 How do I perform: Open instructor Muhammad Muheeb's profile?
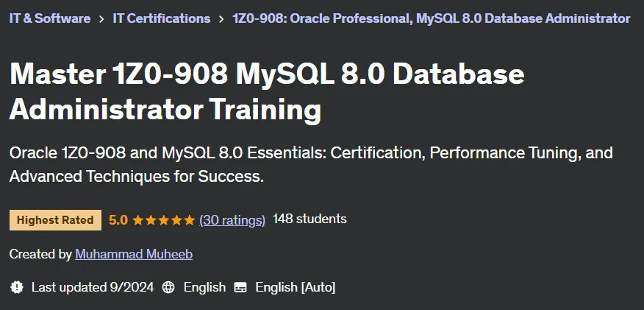point(134,254)
